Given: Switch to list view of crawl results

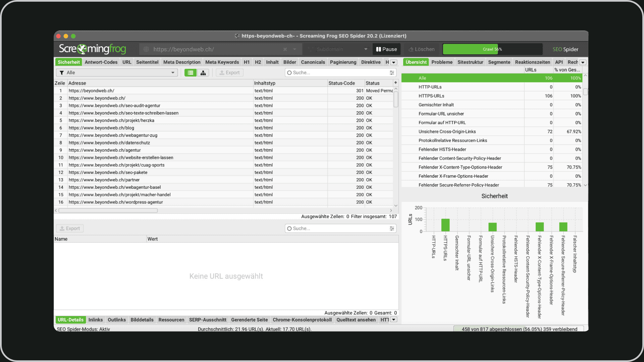Looking at the screenshot, I should coord(190,73).
